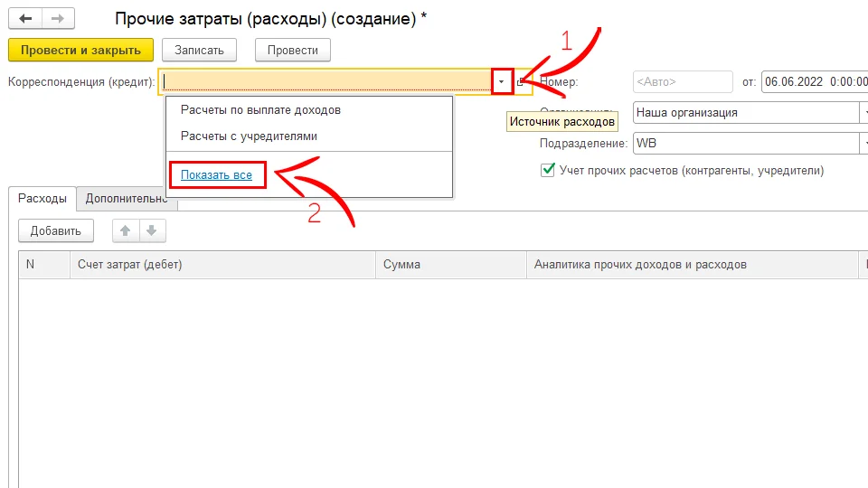Click the move row down arrow
The image size is (868, 488).
(152, 230)
